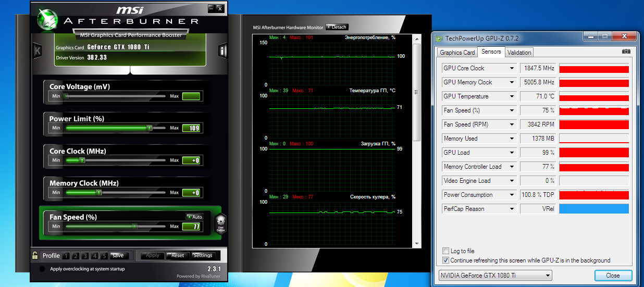This screenshot has width=644, height=287.
Task: Click the GPU Temperature value 71.0 °C
Action: (x=538, y=96)
